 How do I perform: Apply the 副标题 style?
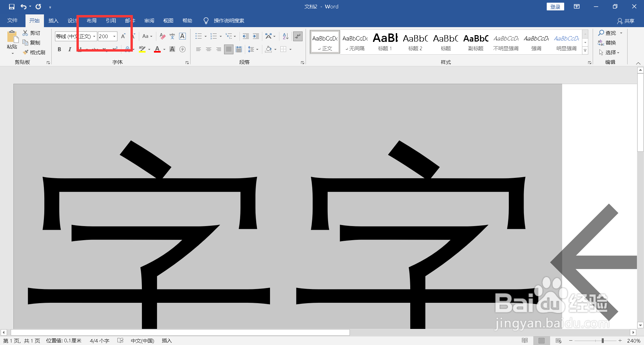[476, 42]
